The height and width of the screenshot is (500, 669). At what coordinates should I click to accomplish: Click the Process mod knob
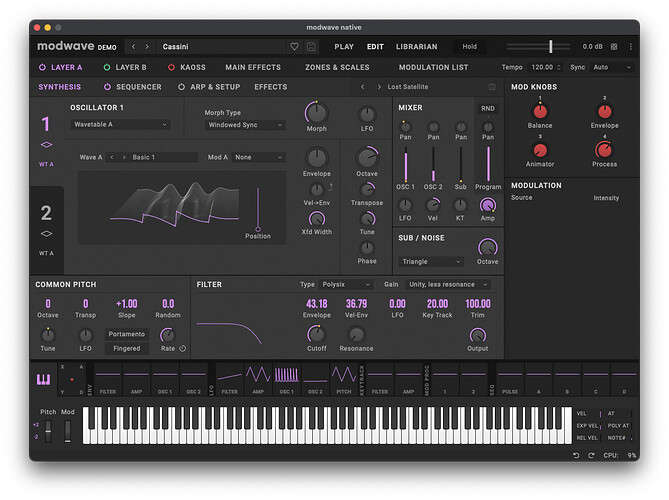[604, 150]
